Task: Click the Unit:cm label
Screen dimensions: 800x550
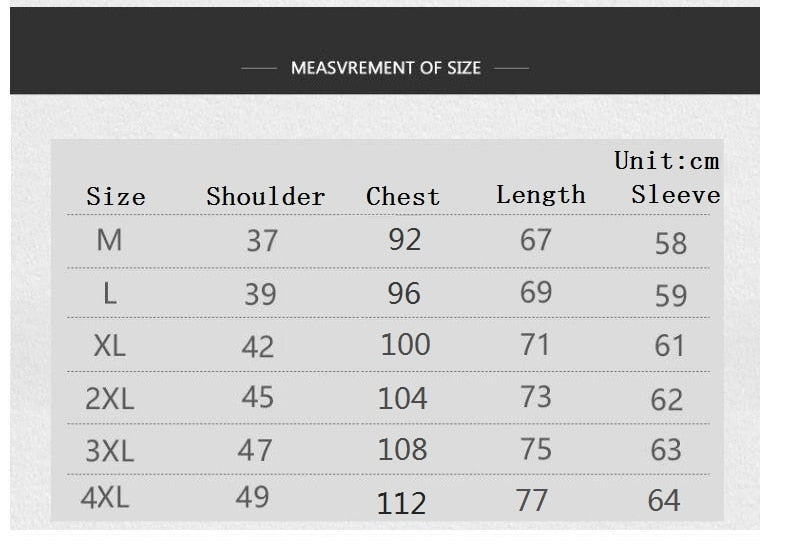Action: (667, 161)
